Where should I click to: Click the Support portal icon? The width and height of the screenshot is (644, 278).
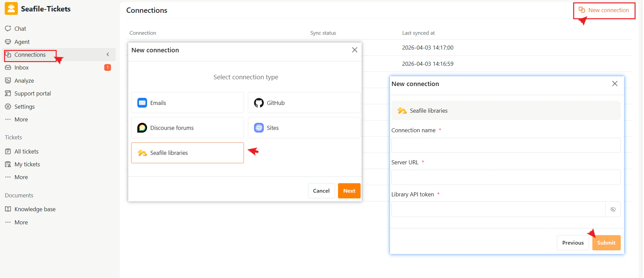[8, 93]
